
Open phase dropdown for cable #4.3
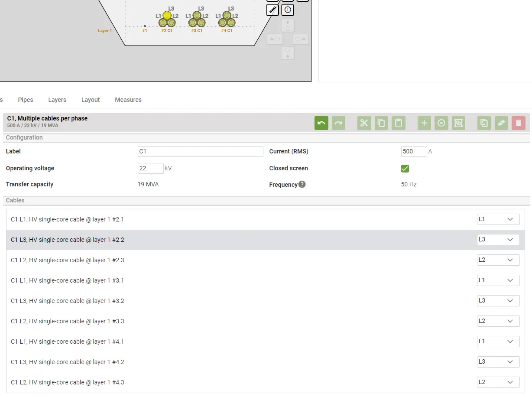click(x=498, y=382)
